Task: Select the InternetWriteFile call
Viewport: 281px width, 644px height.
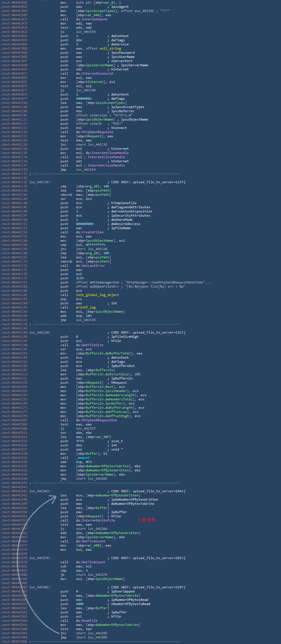Action: [x=98, y=520]
